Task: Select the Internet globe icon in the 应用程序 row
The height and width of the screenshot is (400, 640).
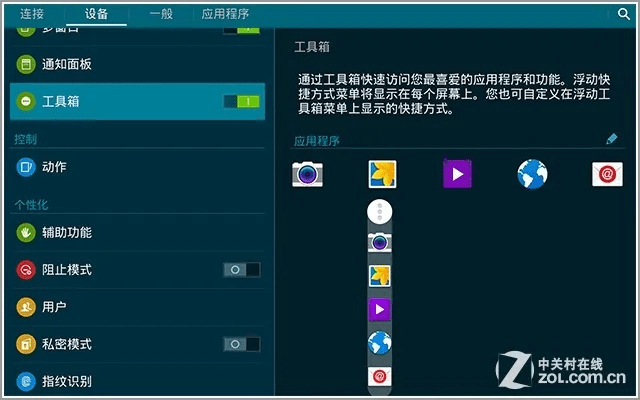Action: coord(532,175)
